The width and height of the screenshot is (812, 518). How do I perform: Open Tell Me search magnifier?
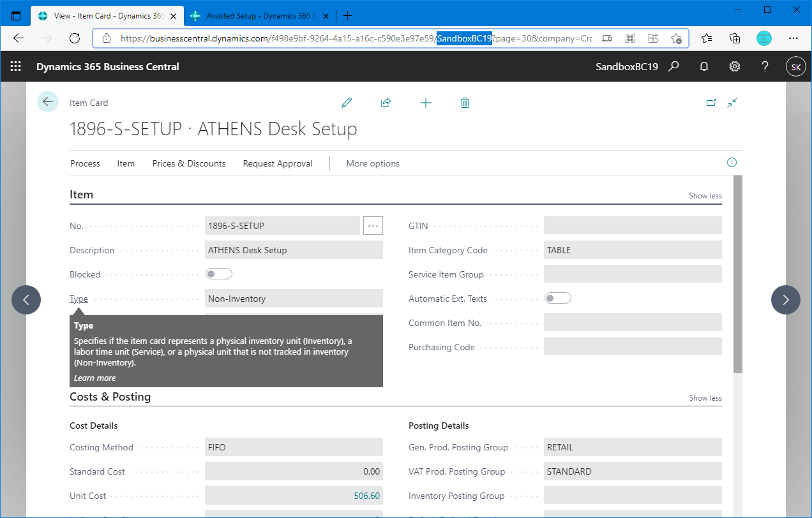673,66
